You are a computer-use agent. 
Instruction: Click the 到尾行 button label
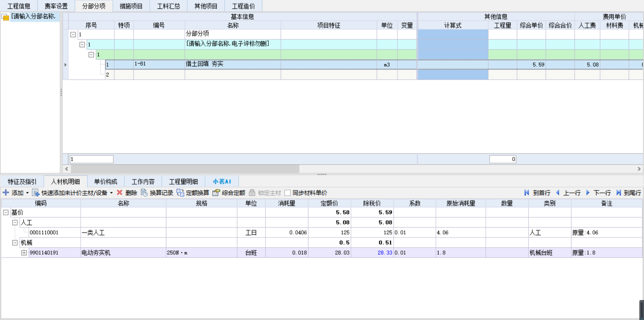[632, 193]
